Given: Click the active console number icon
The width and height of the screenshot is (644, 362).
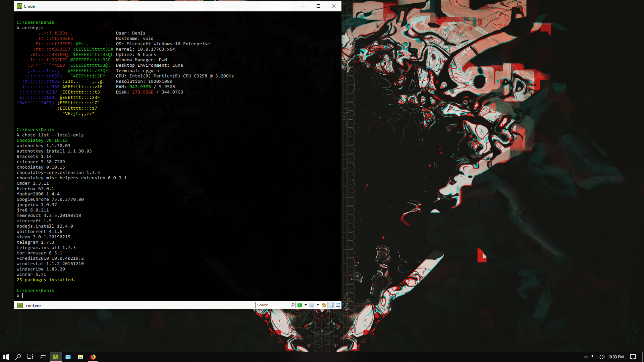Looking at the screenshot, I should (x=312, y=305).
